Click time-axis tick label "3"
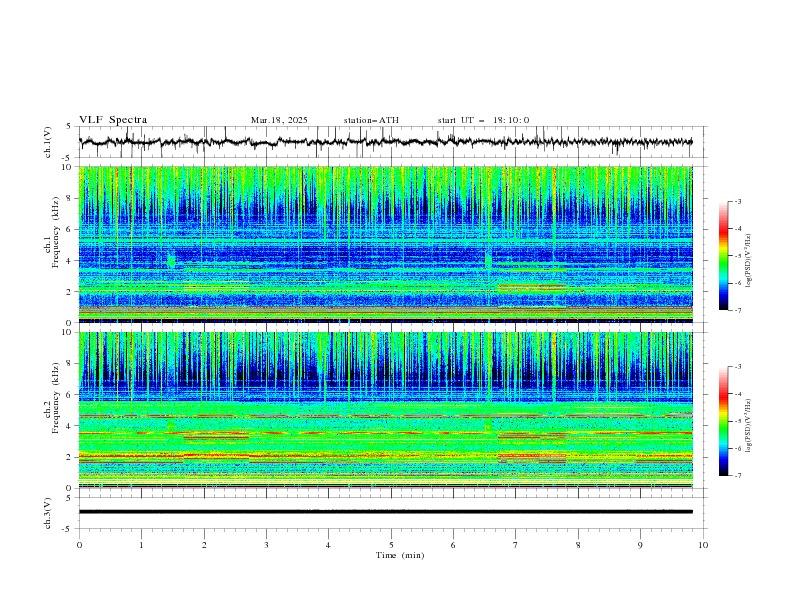This screenshot has height=612, width=792. pos(266,545)
